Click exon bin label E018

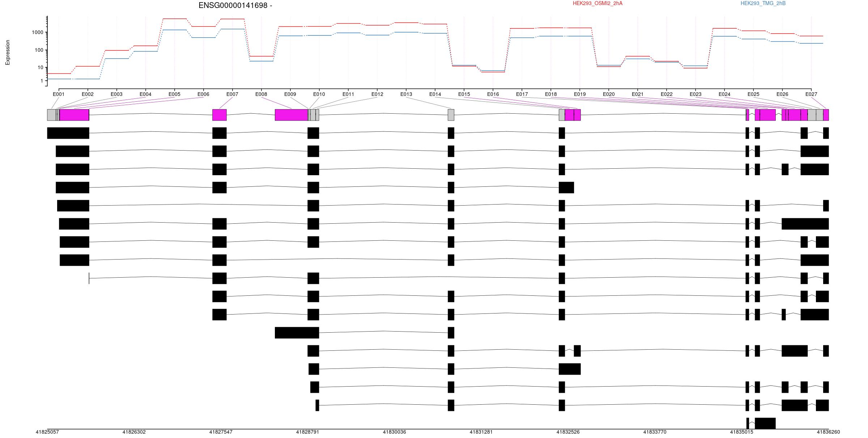(551, 94)
